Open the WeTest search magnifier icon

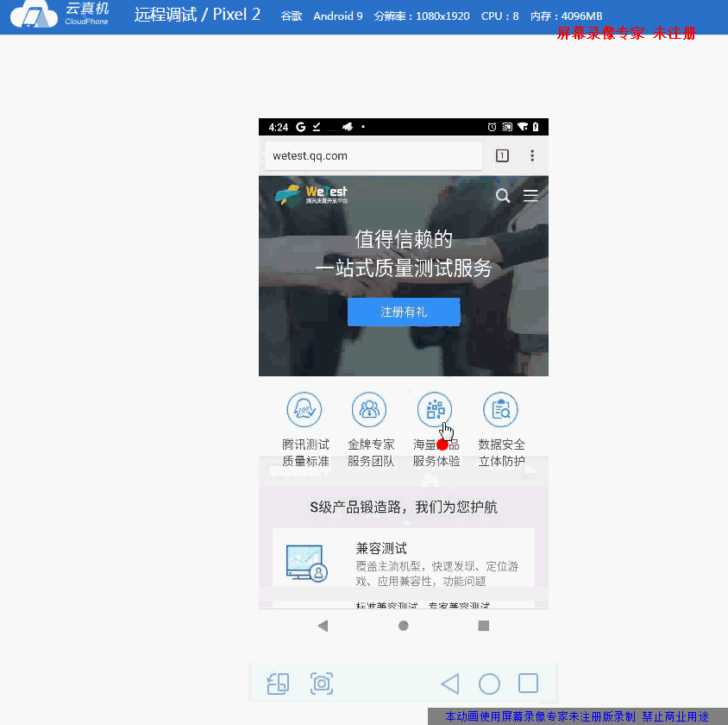(x=502, y=196)
